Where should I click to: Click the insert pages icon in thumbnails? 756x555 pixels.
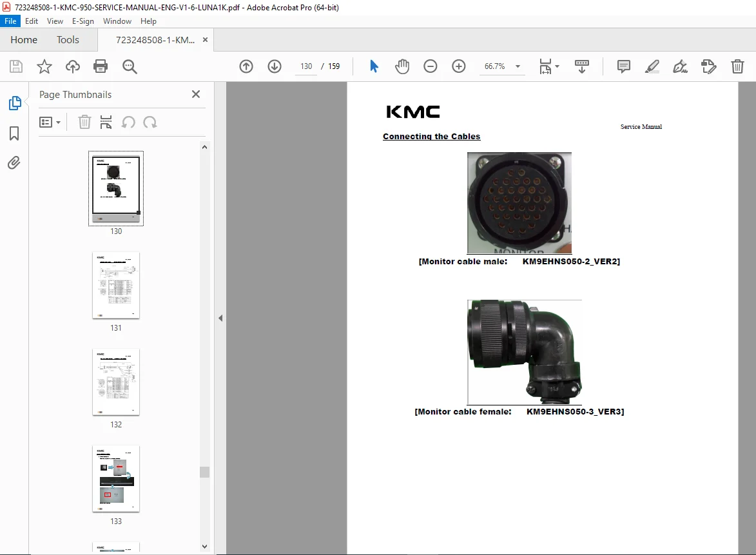tap(106, 122)
